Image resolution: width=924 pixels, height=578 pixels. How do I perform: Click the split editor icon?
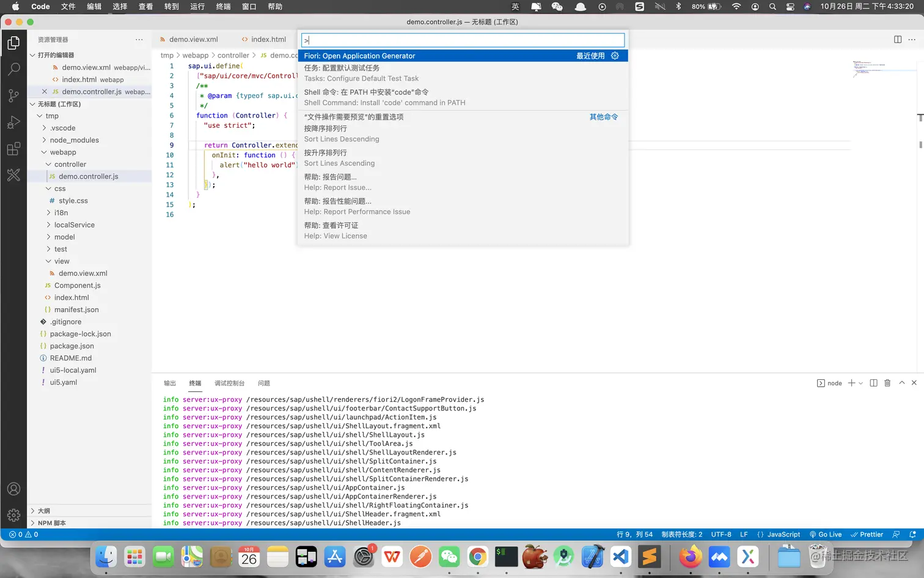point(898,39)
